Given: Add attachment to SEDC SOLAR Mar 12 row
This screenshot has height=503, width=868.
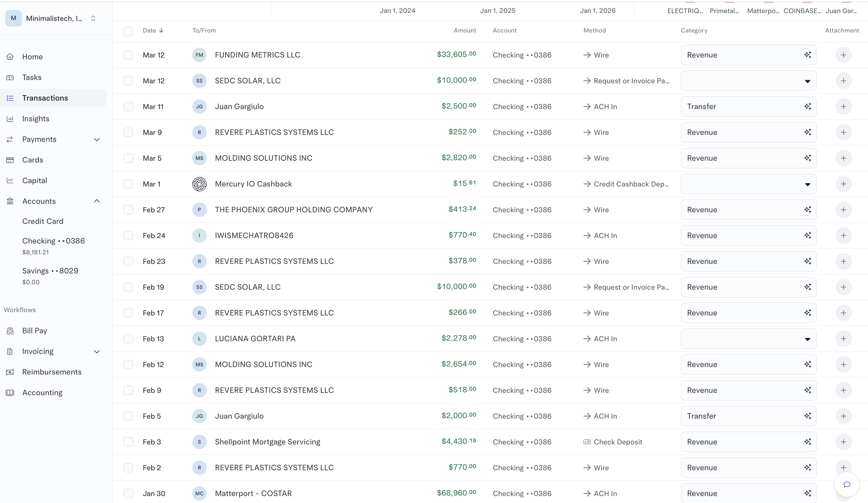Looking at the screenshot, I should coord(843,81).
